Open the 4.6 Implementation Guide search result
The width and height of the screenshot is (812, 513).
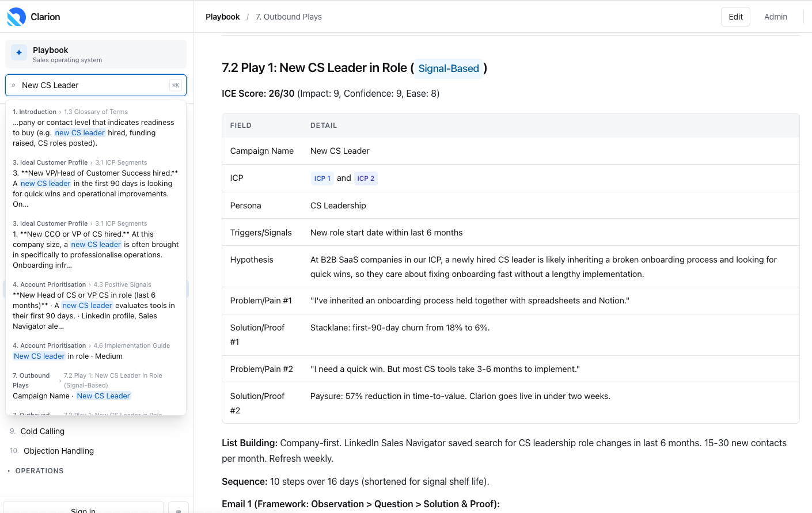[x=96, y=351]
